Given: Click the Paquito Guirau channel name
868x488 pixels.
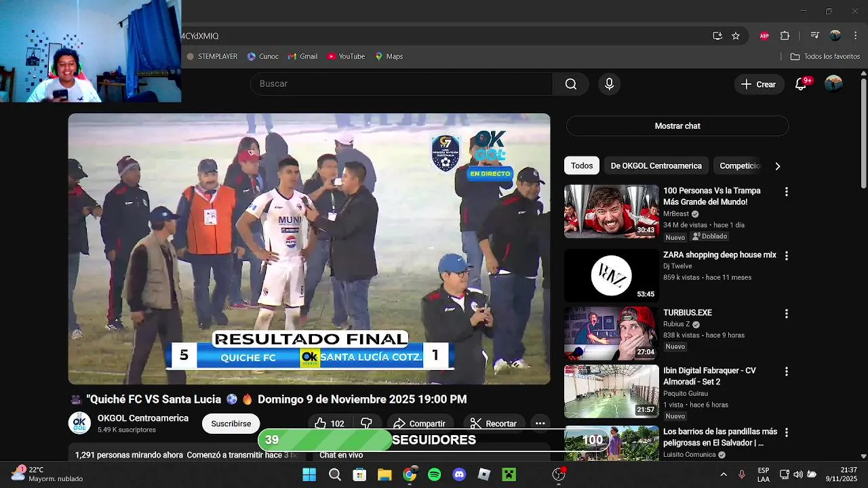Looking at the screenshot, I should [x=686, y=394].
